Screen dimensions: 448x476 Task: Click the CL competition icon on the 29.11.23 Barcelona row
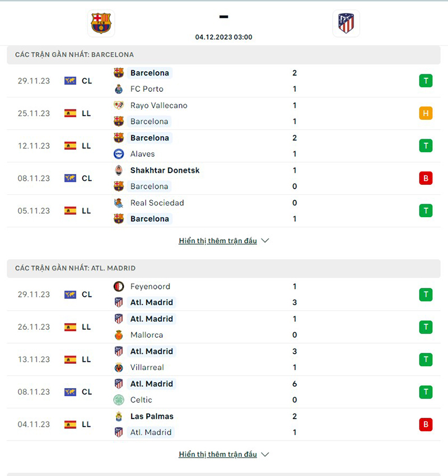(71, 81)
